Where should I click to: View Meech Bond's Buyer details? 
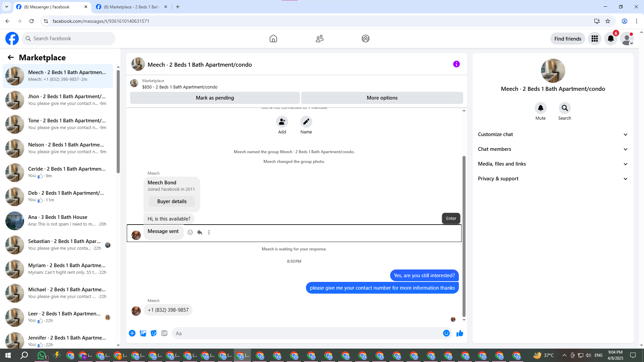pyautogui.click(x=172, y=201)
